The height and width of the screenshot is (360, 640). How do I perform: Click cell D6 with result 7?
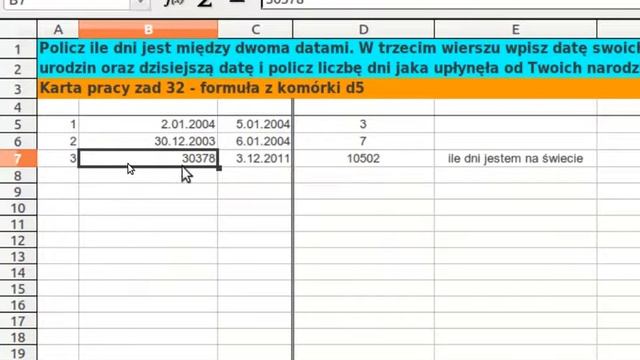[364, 141]
